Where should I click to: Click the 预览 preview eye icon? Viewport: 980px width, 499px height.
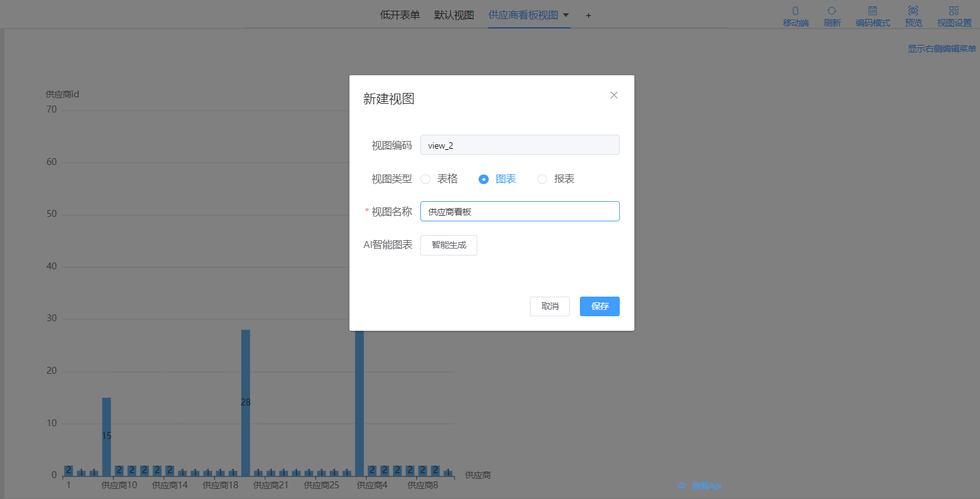pos(913,11)
